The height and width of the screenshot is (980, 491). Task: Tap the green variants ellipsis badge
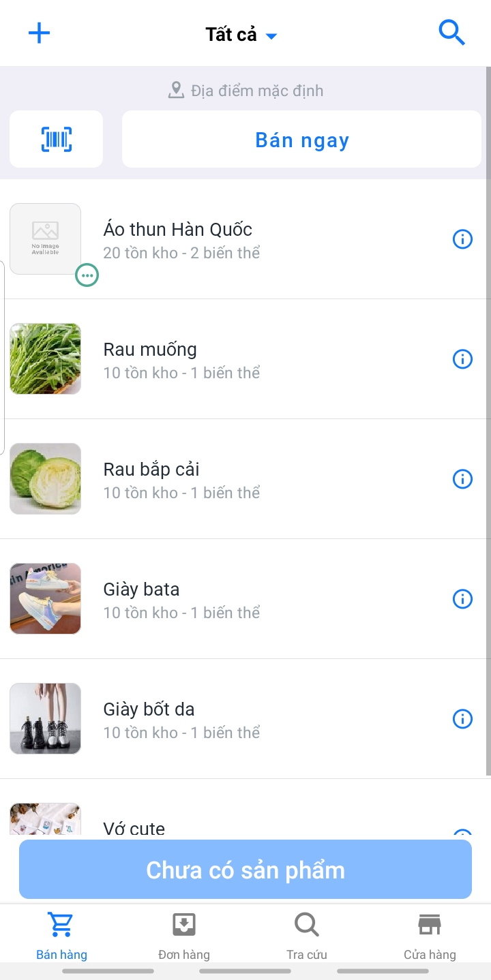tap(87, 275)
